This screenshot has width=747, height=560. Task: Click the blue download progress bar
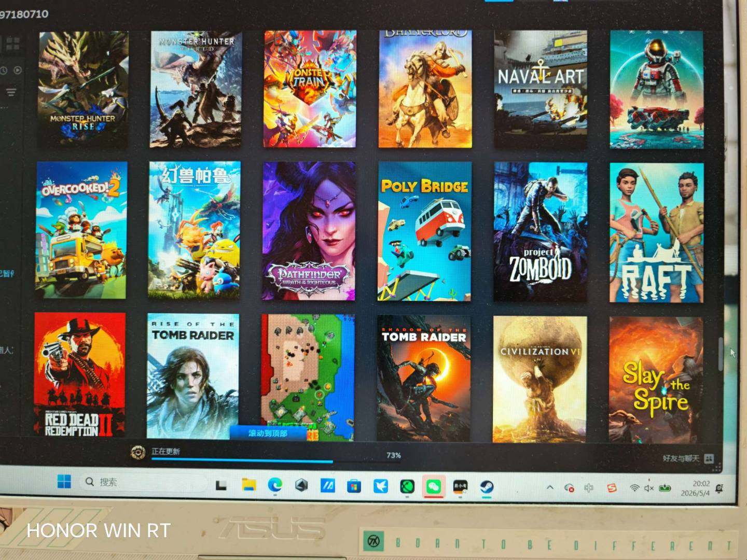[242, 460]
